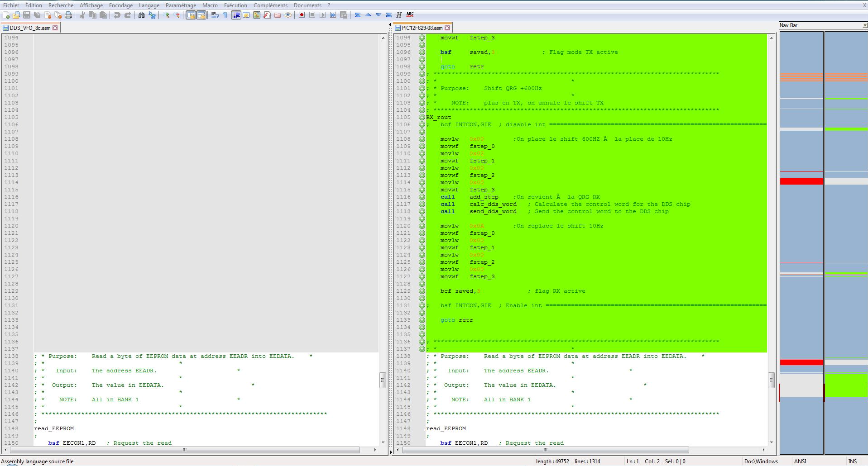Click the right pane vertical scrollbar thumb
Image resolution: width=868 pixels, height=466 pixels.
[x=771, y=380]
